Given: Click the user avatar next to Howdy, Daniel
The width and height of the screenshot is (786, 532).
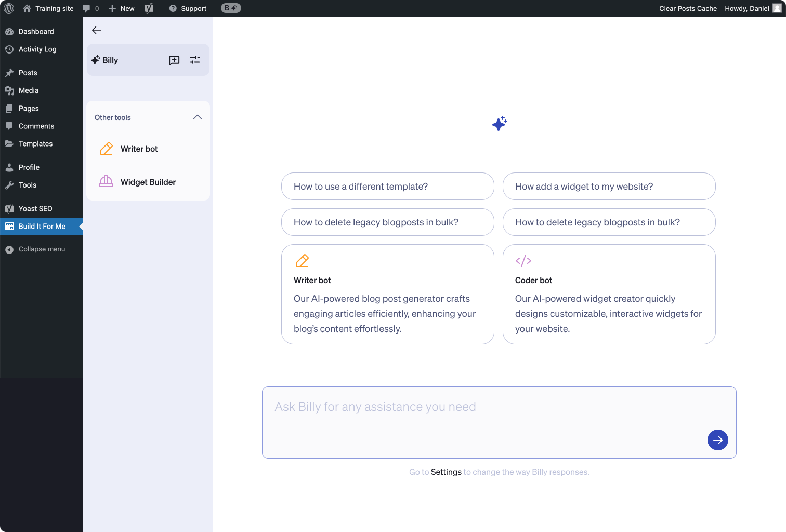Looking at the screenshot, I should [x=777, y=8].
